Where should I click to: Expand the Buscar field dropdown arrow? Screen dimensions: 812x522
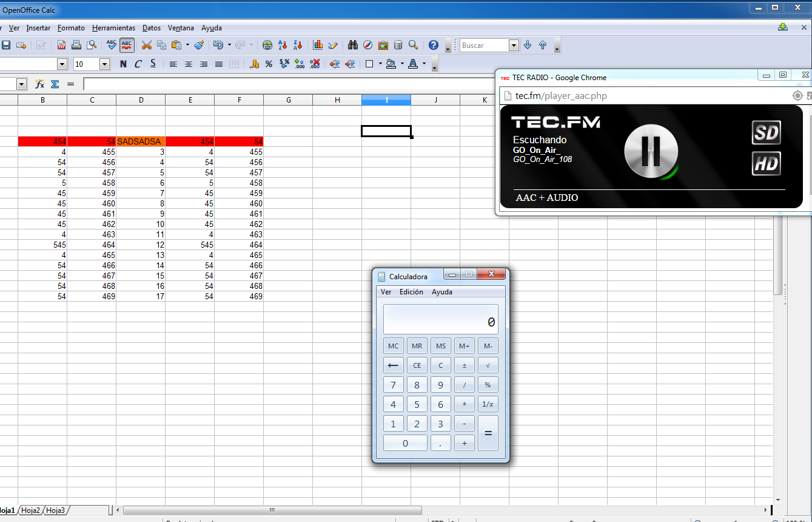(x=514, y=46)
